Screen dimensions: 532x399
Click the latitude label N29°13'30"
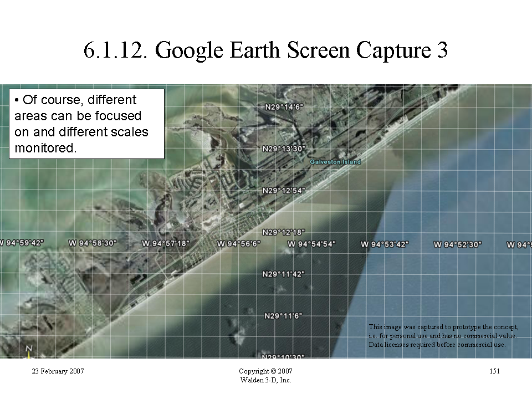pos(284,149)
